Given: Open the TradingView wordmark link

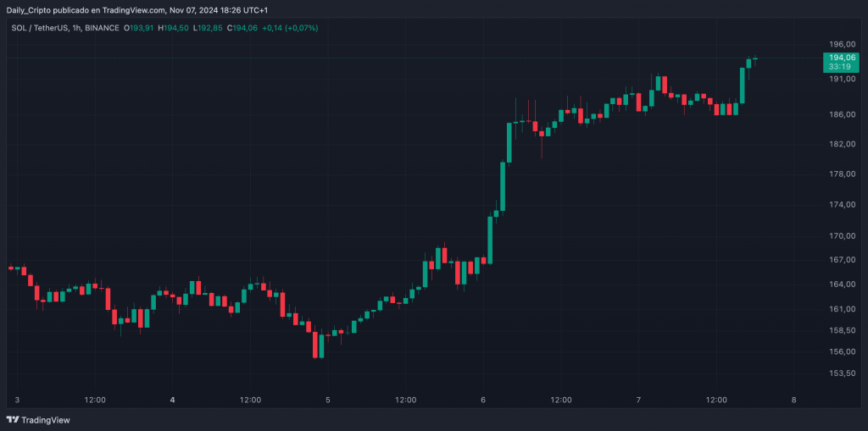Looking at the screenshot, I should click(45, 420).
